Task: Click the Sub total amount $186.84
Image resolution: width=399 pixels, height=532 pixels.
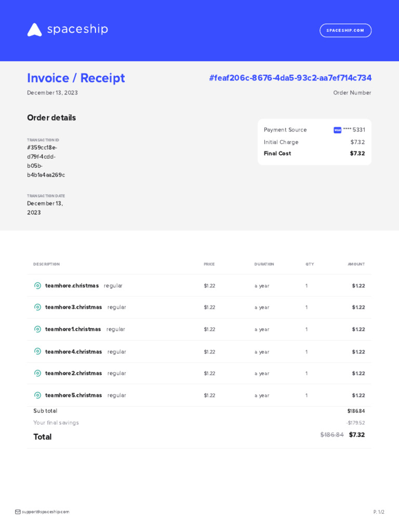Action: (x=356, y=411)
